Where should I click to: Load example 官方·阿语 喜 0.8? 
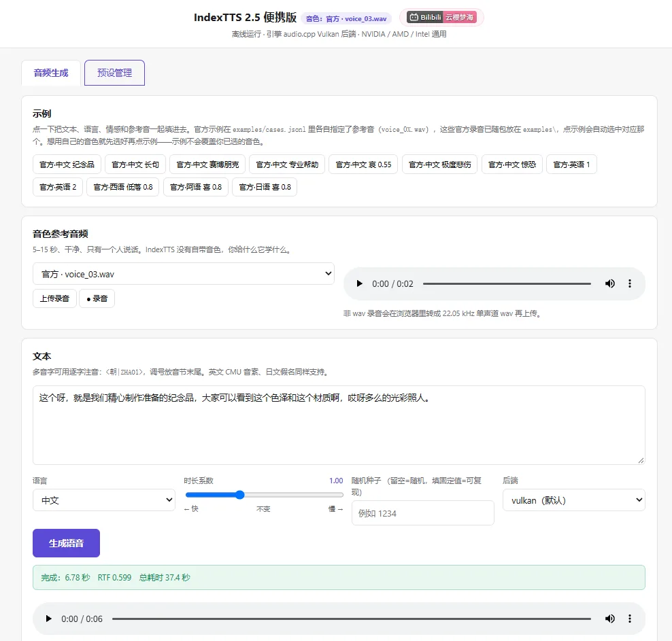point(196,187)
